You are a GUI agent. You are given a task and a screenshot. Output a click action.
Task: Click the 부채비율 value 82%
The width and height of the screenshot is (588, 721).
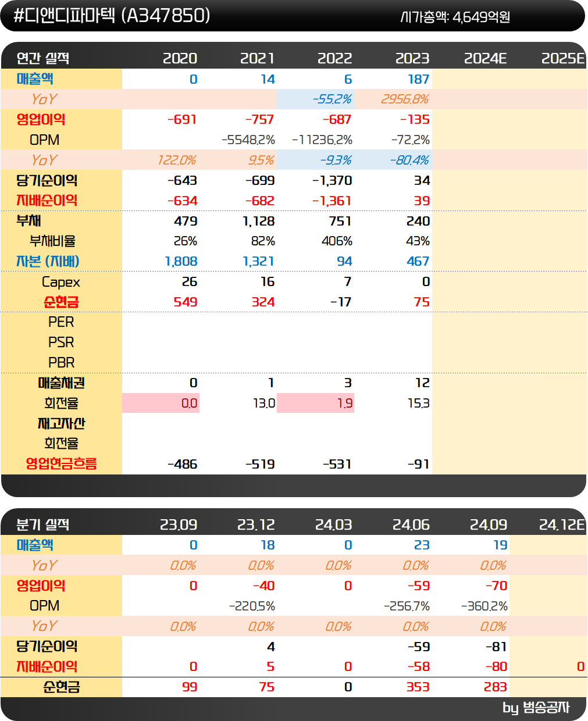coord(263,241)
